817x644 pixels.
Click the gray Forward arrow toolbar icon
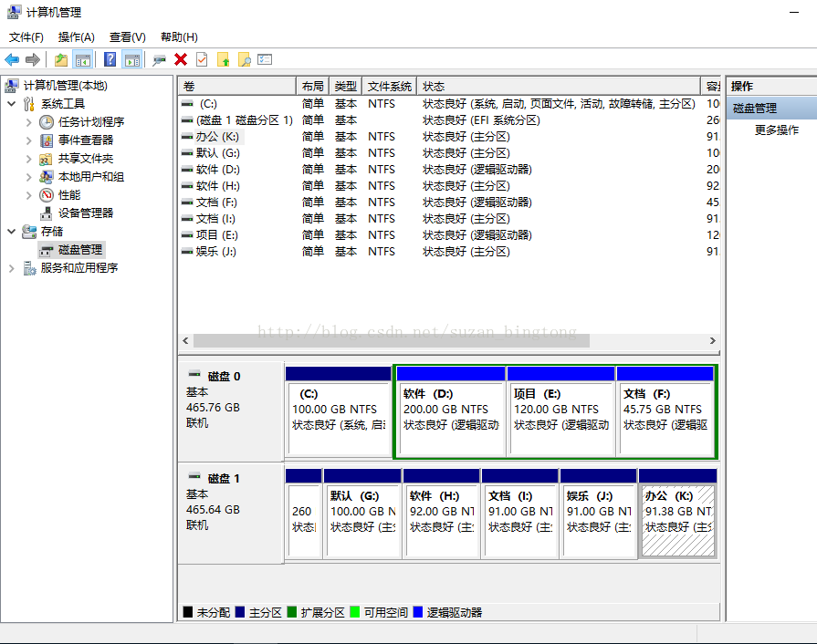pos(33,60)
